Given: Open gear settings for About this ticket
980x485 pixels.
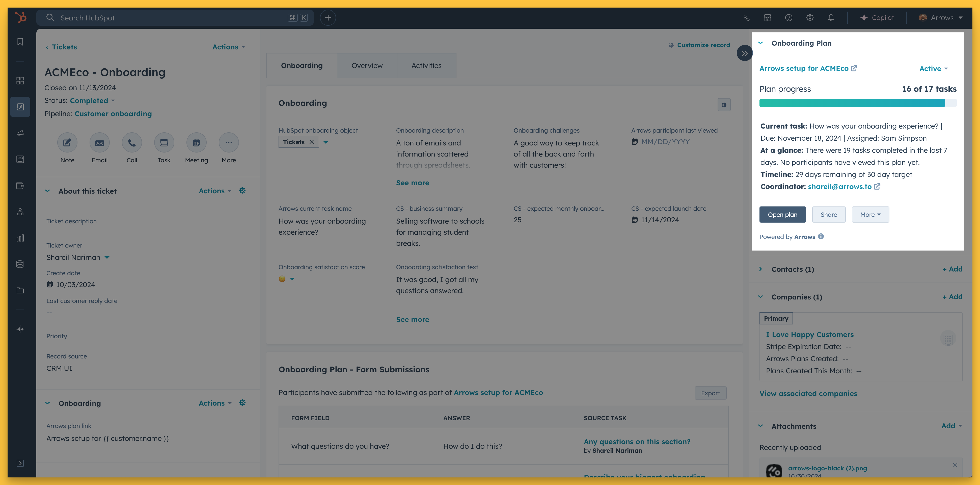Looking at the screenshot, I should [242, 190].
